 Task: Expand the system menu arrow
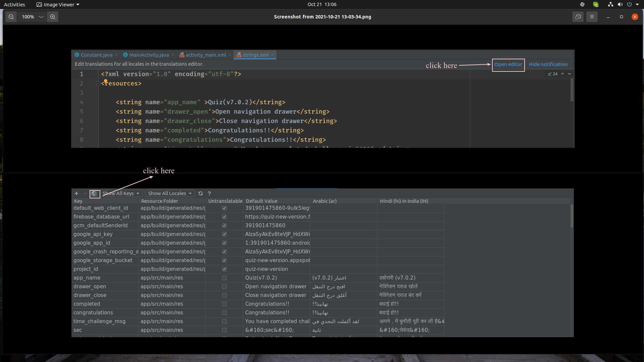coord(637,4)
